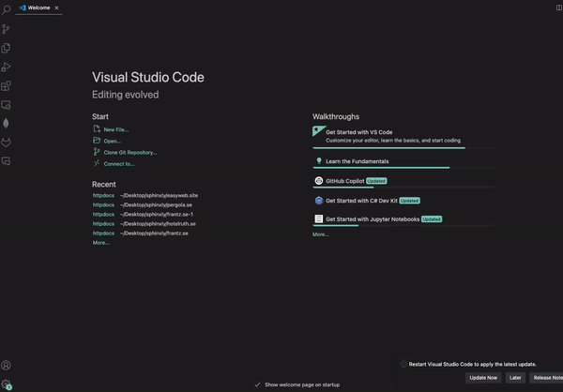Click Get Started with VS Code progress bar
Viewport: 563px width, 392px height.
tap(403, 148)
